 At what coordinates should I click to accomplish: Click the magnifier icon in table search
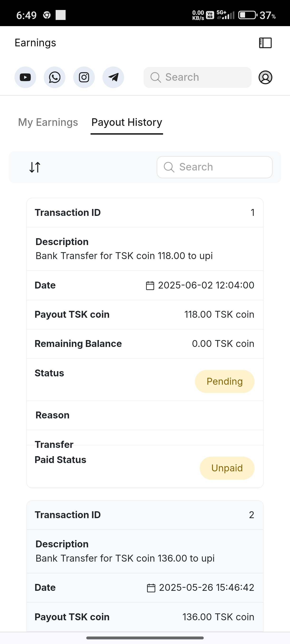pyautogui.click(x=169, y=167)
